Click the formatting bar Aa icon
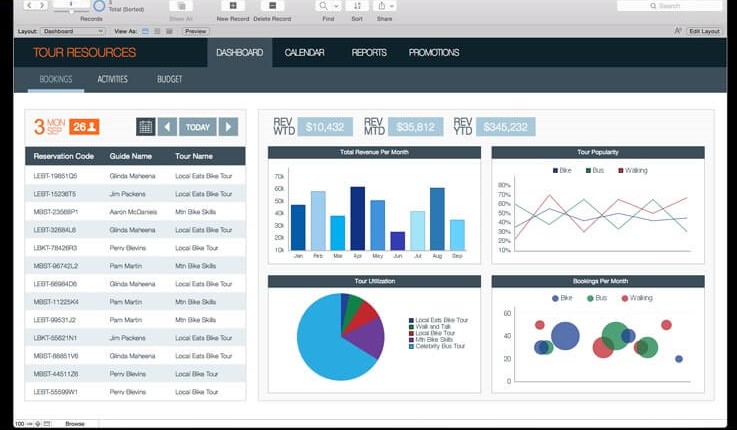This screenshot has width=737, height=430. [x=678, y=31]
